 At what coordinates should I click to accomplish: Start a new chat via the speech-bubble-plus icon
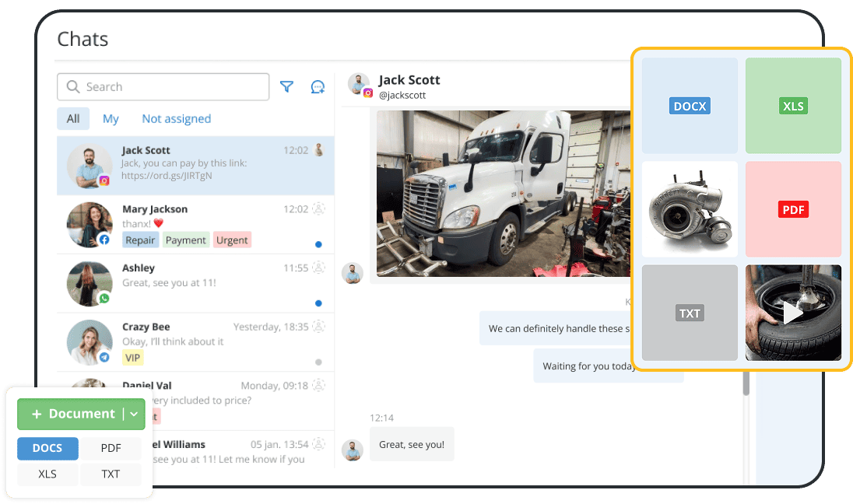pos(318,86)
